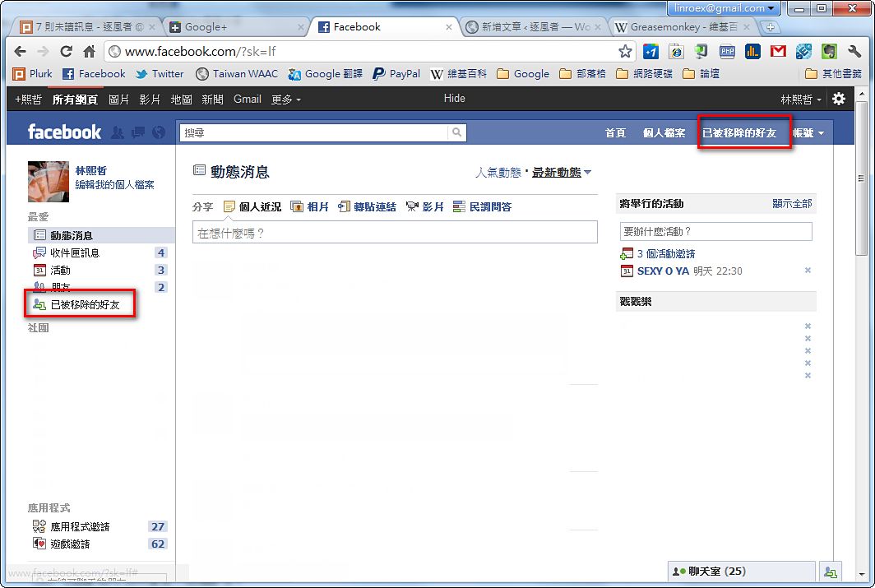
Task: Open the 聊天室 (25) chat bar
Action: [741, 572]
